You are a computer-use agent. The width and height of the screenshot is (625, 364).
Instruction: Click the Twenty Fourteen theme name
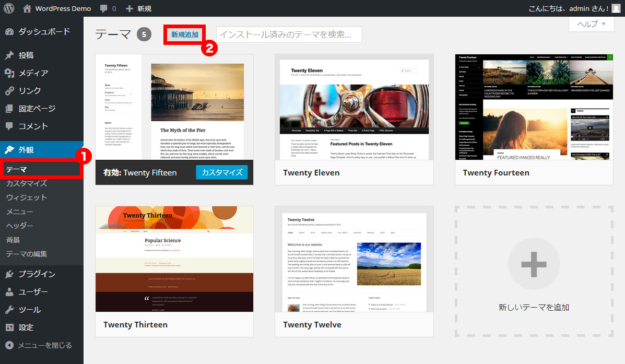[496, 173]
